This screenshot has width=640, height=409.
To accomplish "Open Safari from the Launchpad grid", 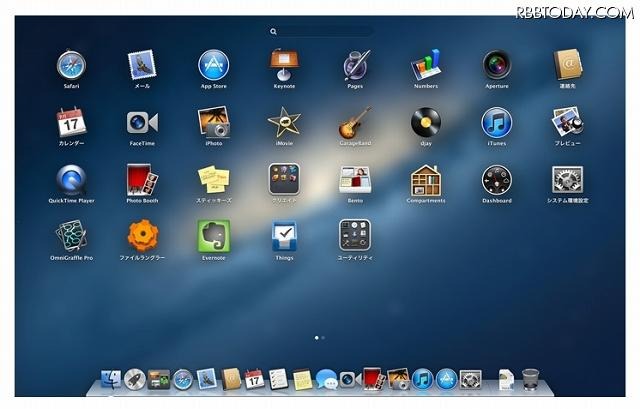I will [x=71, y=65].
